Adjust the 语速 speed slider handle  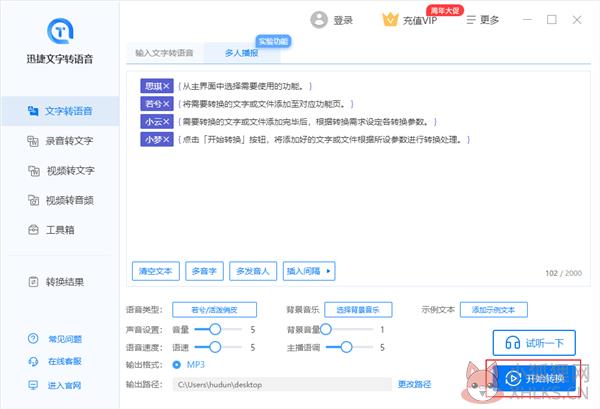(215, 347)
